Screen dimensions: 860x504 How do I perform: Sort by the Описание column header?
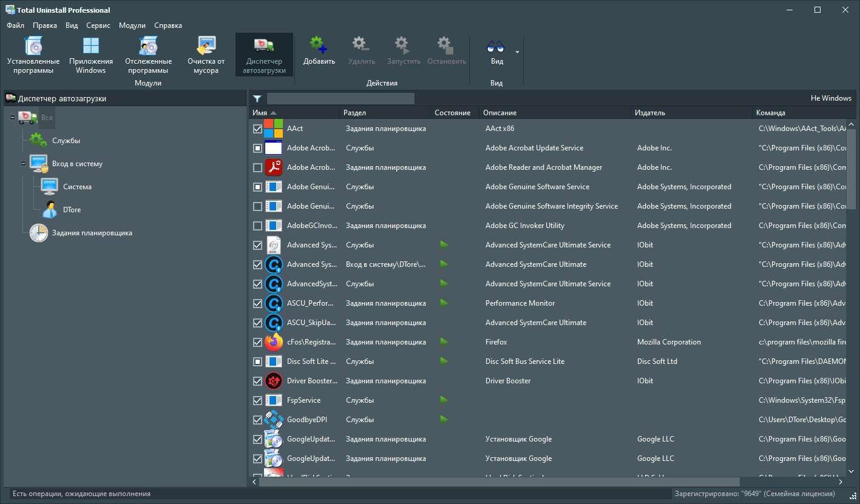pos(555,113)
